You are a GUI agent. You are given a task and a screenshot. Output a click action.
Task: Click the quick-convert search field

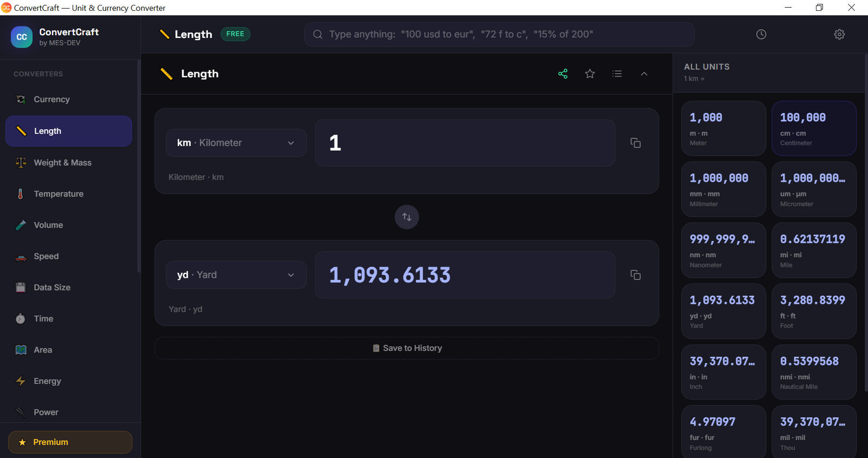click(x=499, y=34)
